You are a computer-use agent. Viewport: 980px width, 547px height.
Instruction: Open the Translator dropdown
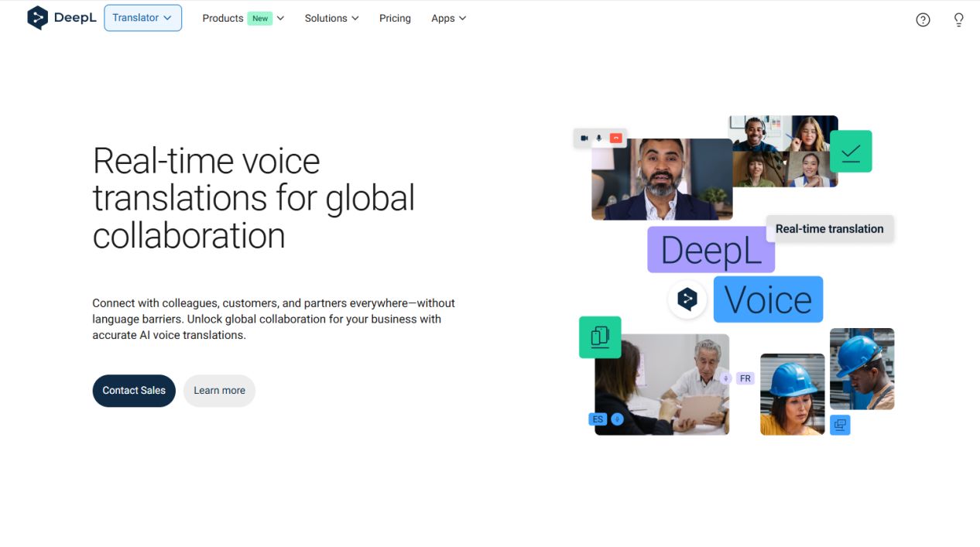click(143, 18)
